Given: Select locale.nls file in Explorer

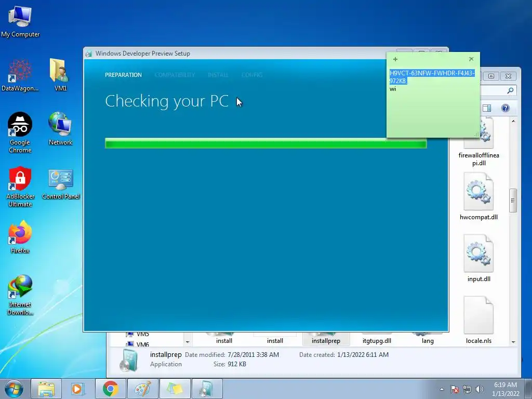Looking at the screenshot, I should pos(478,320).
